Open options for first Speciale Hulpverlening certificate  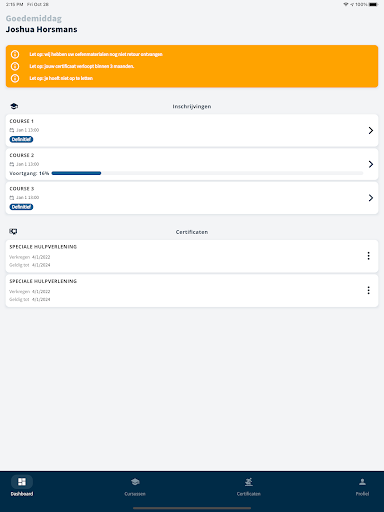[368, 256]
